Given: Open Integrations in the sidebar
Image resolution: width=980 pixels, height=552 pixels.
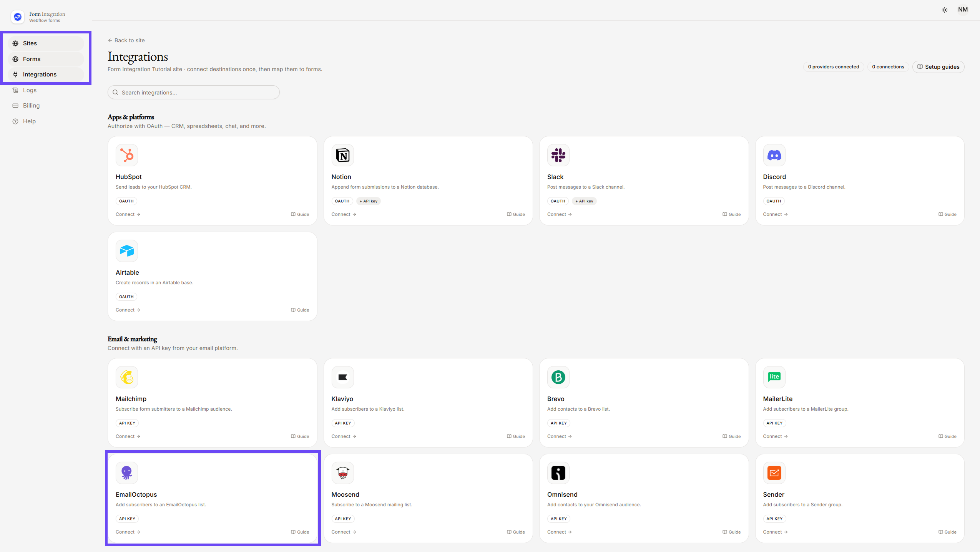Looking at the screenshot, I should coord(46,75).
